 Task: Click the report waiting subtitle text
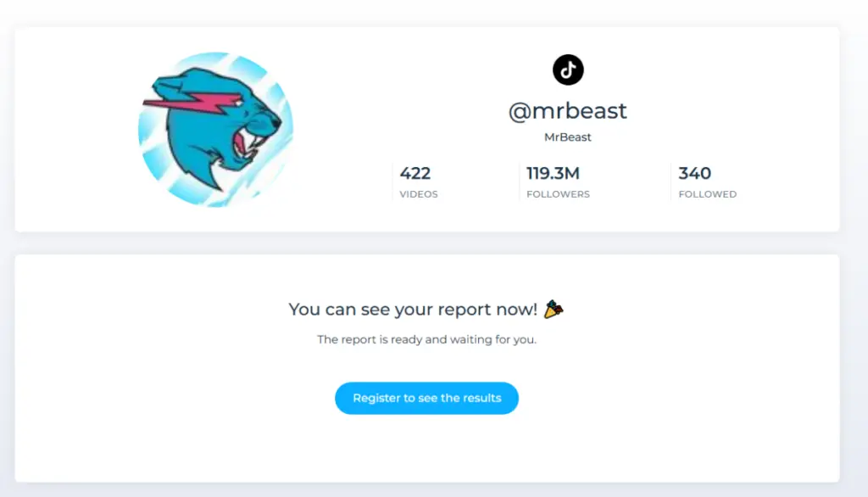click(427, 339)
